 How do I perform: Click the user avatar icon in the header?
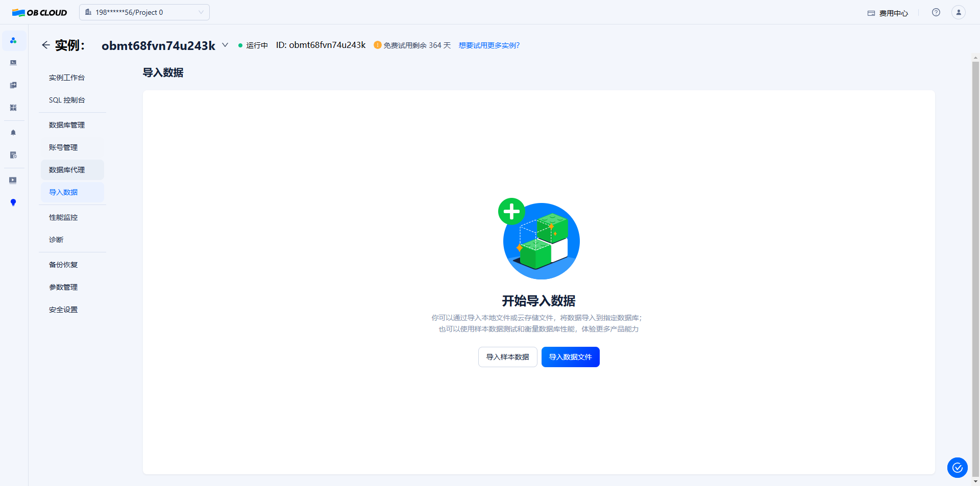pos(959,12)
